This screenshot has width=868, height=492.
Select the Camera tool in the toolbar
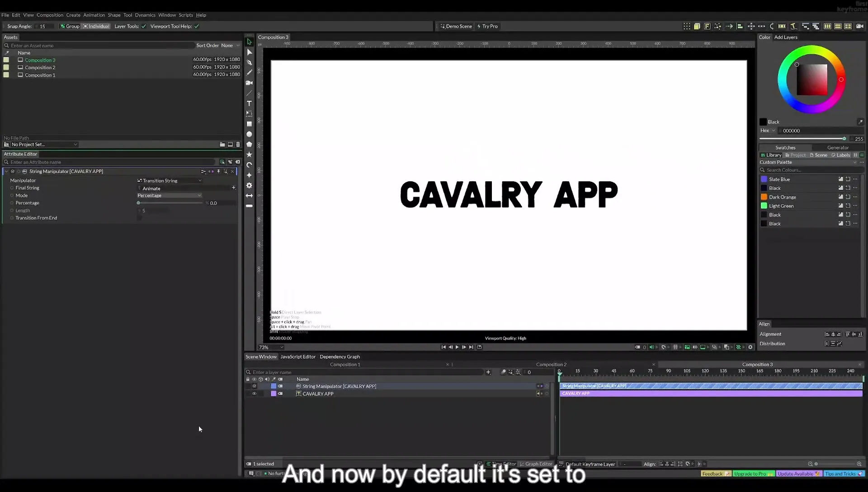click(x=249, y=83)
